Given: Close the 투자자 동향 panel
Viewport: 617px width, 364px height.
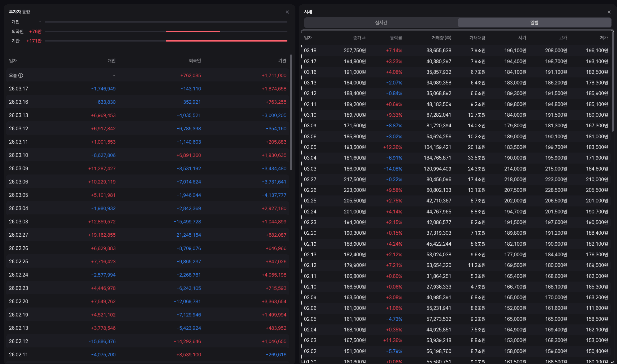Looking at the screenshot, I should coord(287,12).
